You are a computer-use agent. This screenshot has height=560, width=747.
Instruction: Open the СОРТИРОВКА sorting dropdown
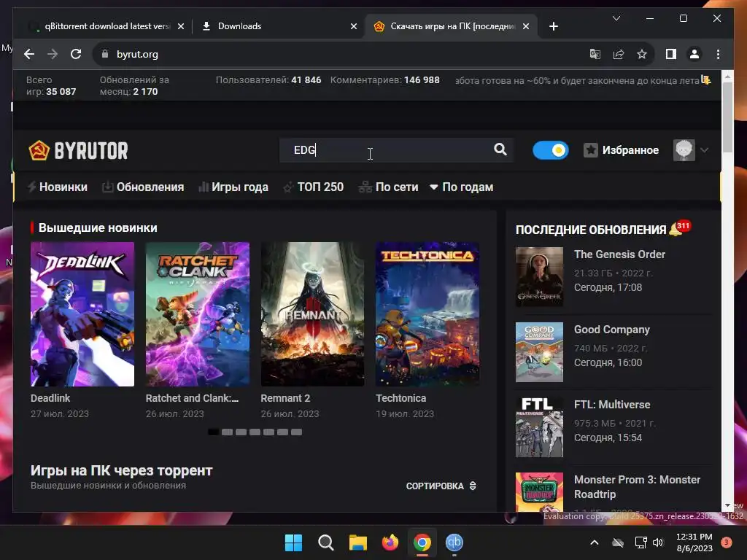441,486
